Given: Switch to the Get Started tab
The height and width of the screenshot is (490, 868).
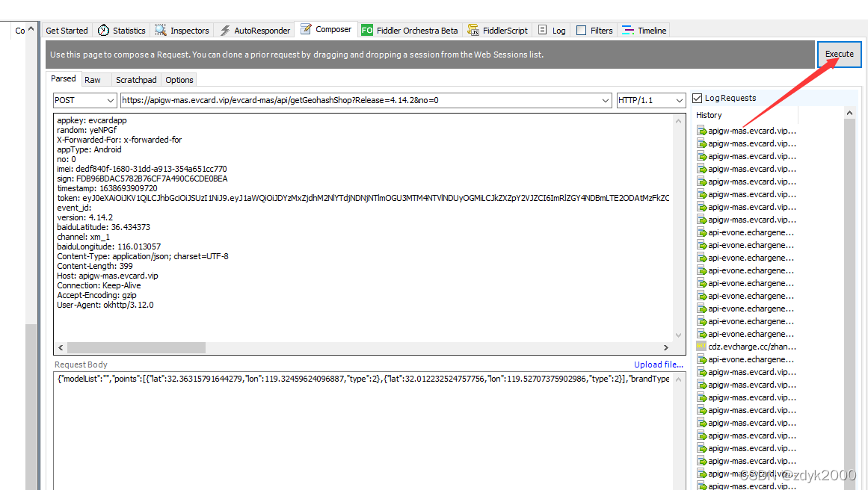Looking at the screenshot, I should coord(67,31).
